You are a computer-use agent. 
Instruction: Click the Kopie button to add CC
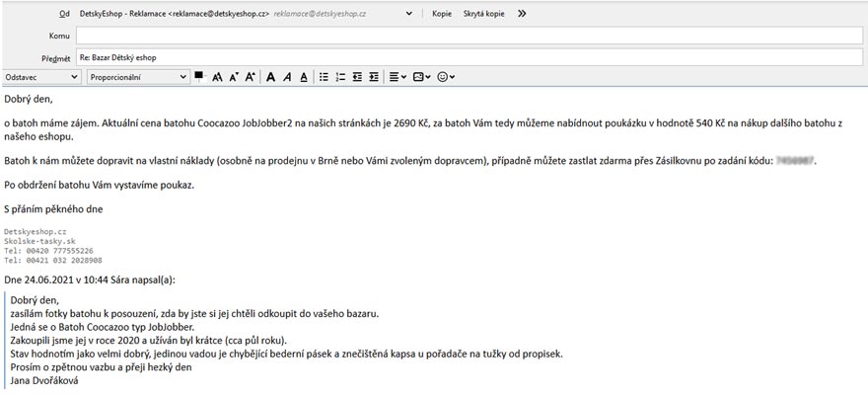click(x=442, y=15)
